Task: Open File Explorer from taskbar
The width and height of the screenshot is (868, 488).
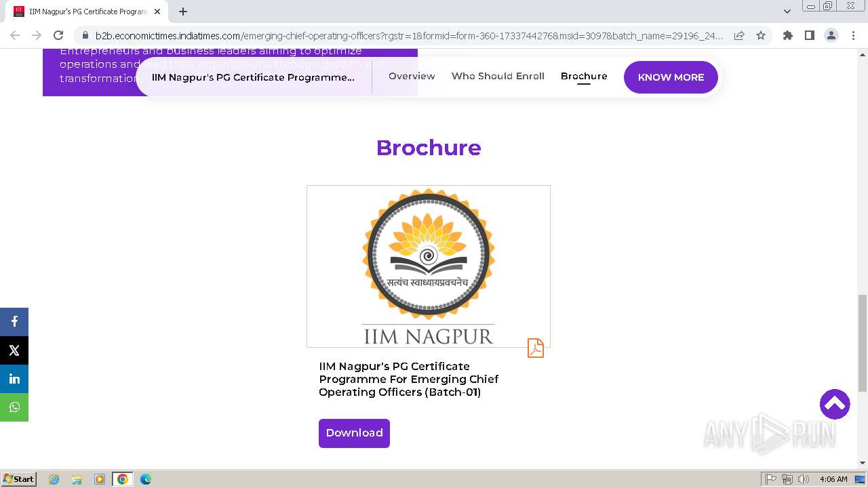Action: point(77,479)
